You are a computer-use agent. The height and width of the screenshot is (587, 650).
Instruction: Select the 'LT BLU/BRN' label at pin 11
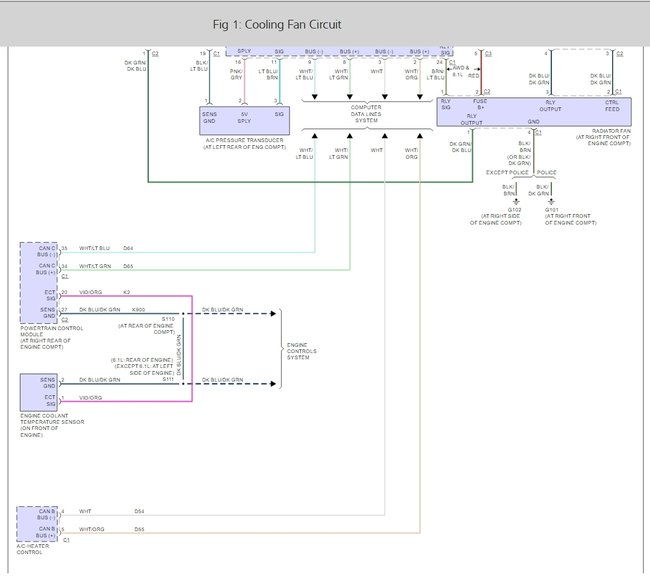click(268, 75)
